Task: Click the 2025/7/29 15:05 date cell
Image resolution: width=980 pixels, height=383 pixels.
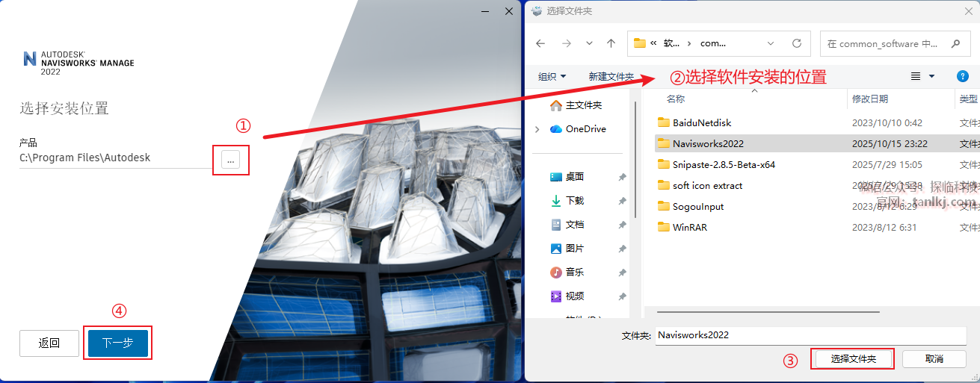Action: (887, 164)
